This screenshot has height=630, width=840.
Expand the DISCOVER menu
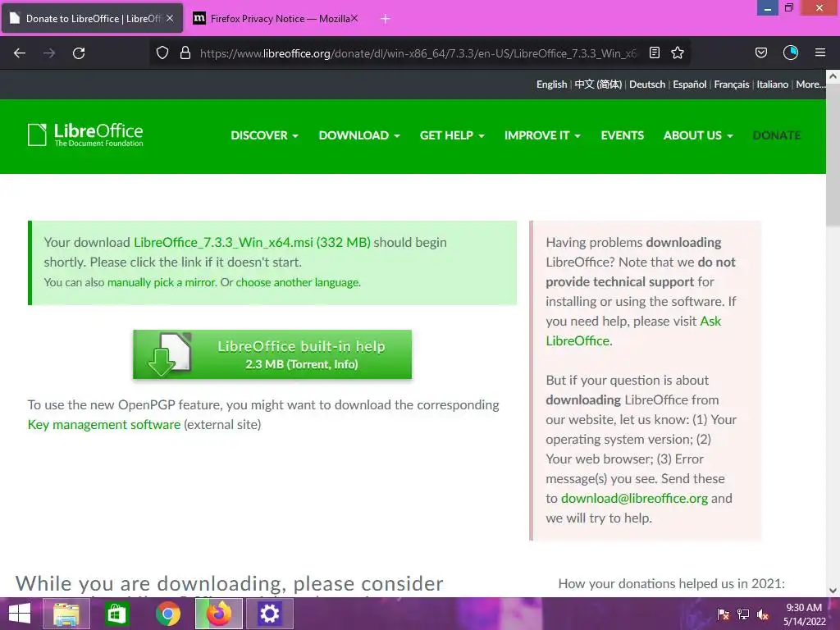click(x=264, y=135)
